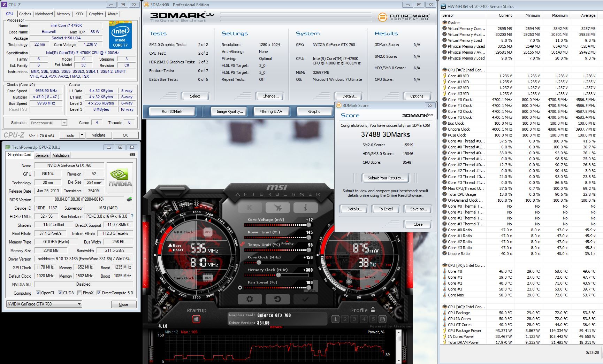The height and width of the screenshot is (364, 603).
Task: Click Save as... in the 3DMark Score dialog
Action: 418,209
